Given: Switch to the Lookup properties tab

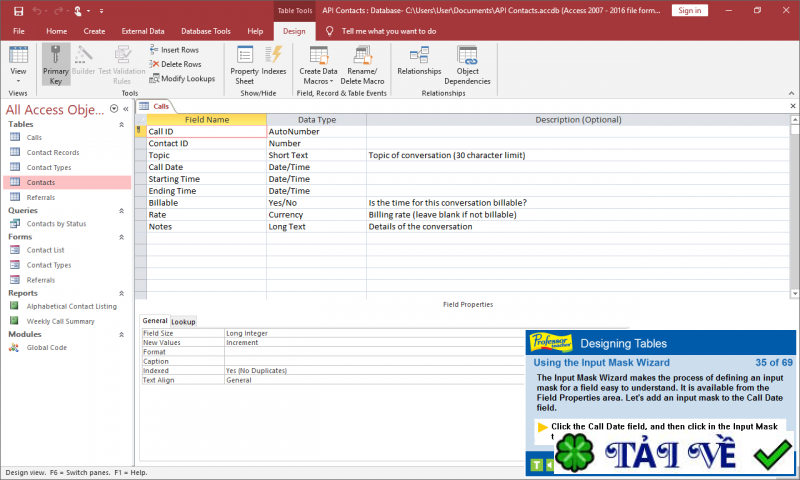Looking at the screenshot, I should point(183,321).
